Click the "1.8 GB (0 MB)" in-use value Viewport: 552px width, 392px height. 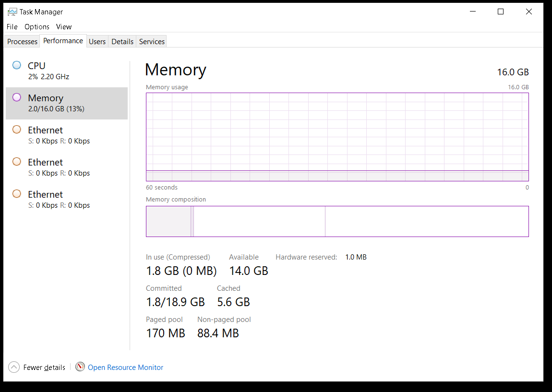tap(181, 271)
